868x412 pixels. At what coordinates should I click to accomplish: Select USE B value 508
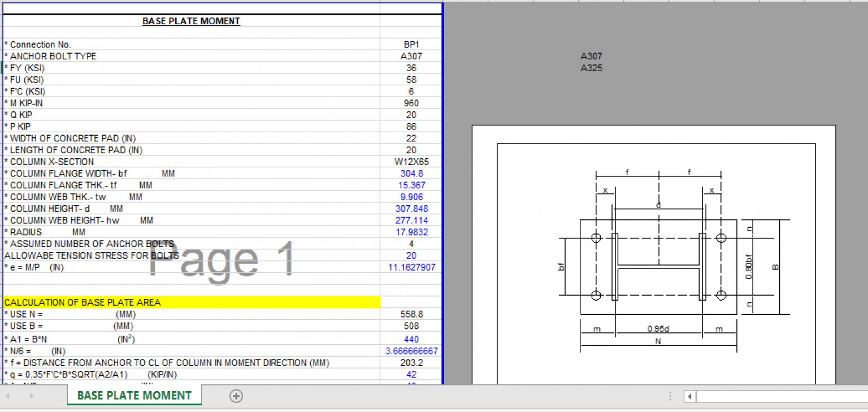pos(411,326)
